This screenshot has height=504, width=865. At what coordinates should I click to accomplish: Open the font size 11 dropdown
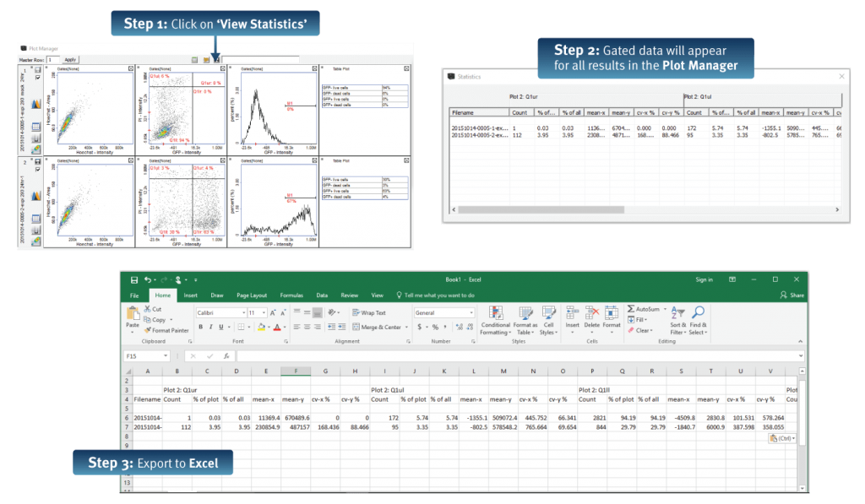[x=264, y=312]
